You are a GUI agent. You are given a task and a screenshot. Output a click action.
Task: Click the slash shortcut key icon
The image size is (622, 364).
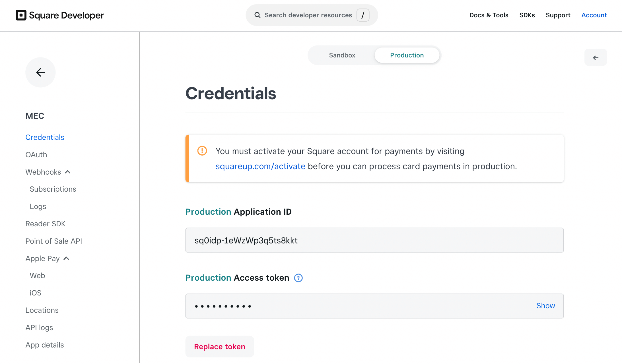(x=363, y=15)
